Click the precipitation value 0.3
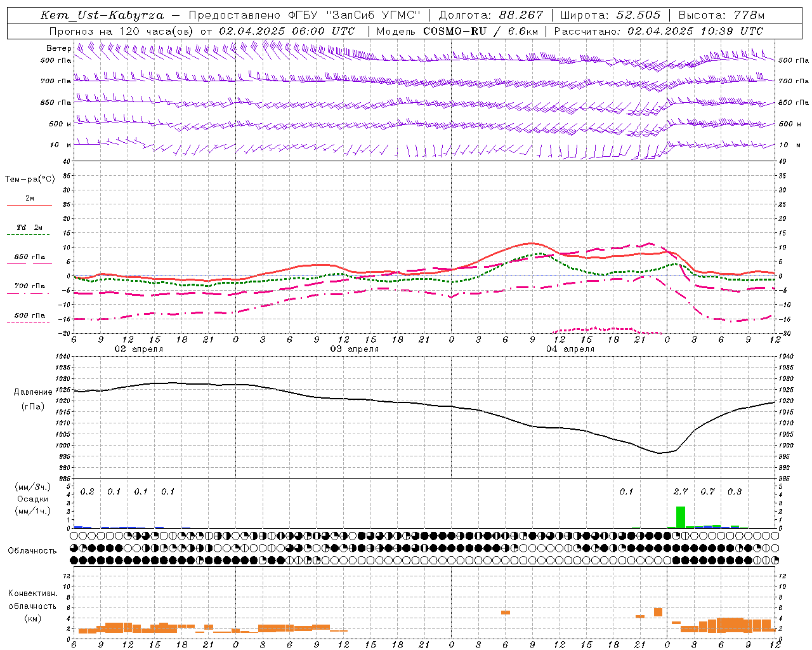 click(735, 492)
